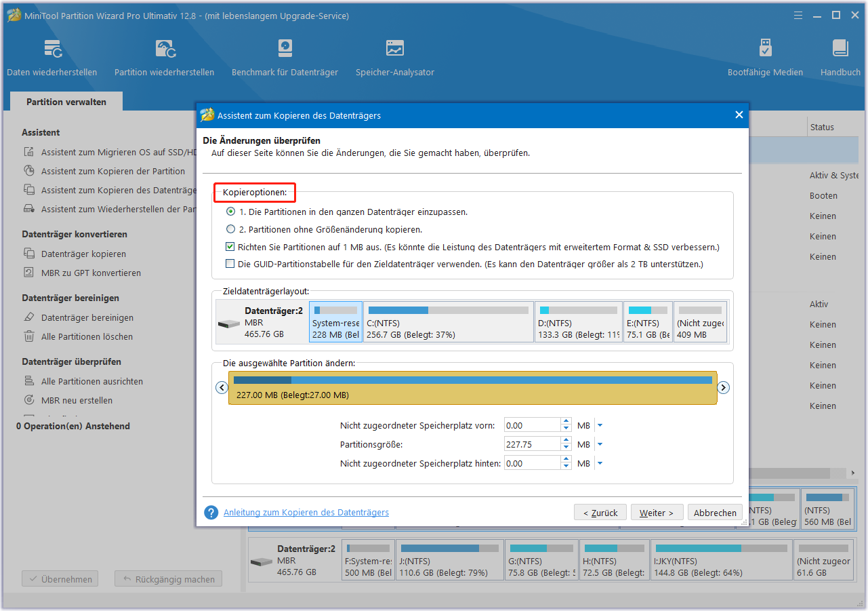868x611 pixels.
Task: Click the Zurück button
Action: coord(600,513)
